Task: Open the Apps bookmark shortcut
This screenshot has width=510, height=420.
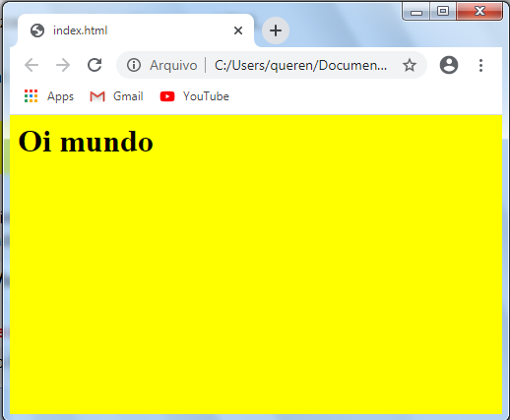Action: [x=49, y=96]
